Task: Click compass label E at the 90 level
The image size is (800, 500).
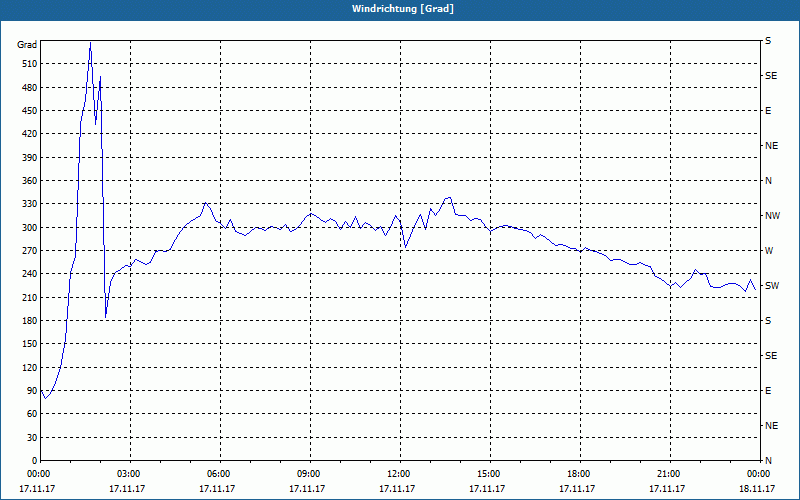Action: click(768, 391)
